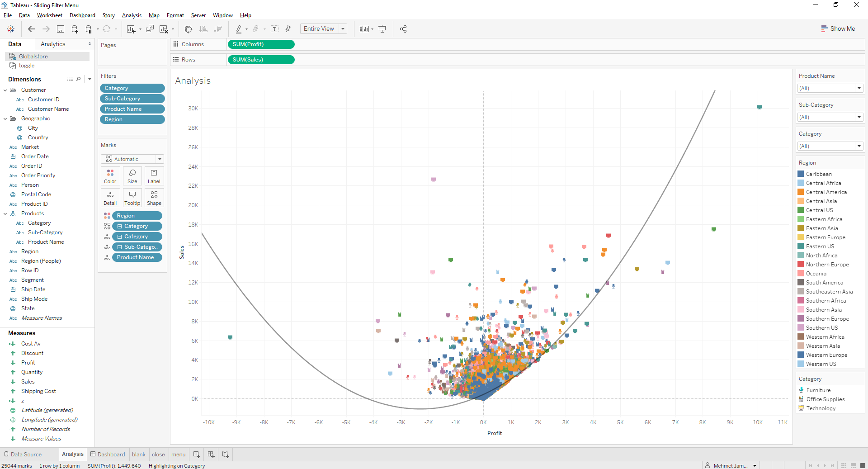Image resolution: width=868 pixels, height=469 pixels.
Task: Open the Dimensions pane menu arrow
Action: (x=90, y=79)
